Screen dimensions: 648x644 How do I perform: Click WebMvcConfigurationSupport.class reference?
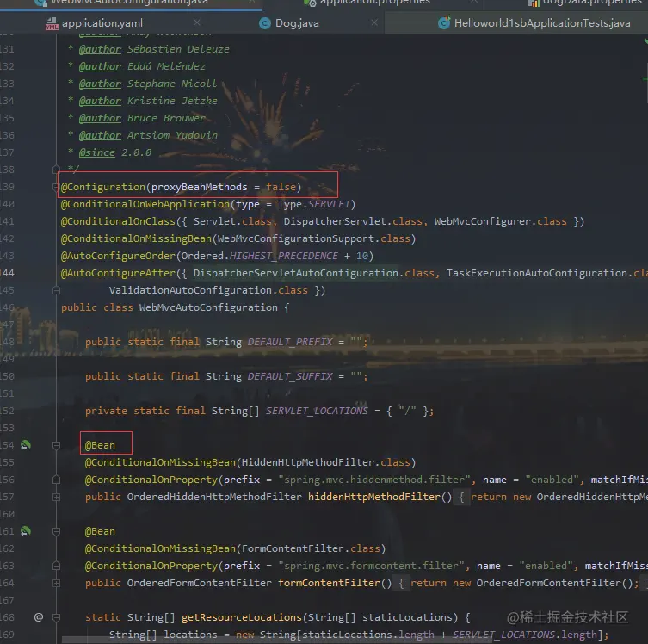[314, 238]
